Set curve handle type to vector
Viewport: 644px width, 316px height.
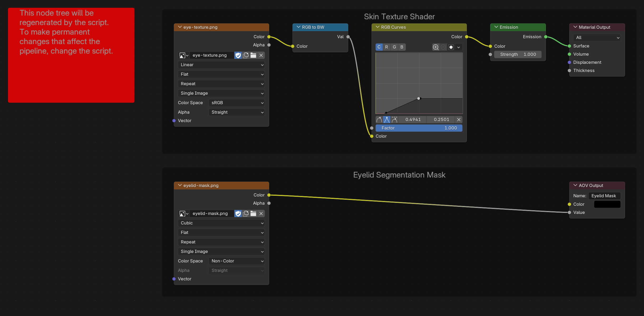pos(387,120)
